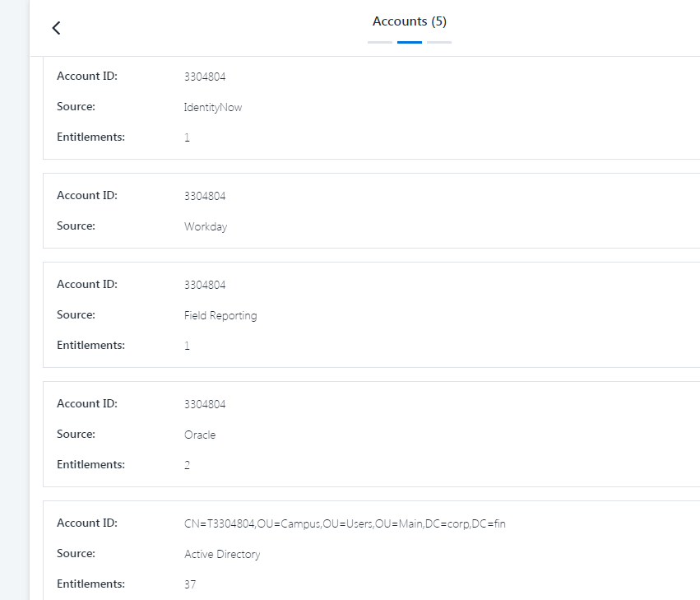Click the Account ID value in Oracle card
The image size is (700, 600).
pos(205,404)
